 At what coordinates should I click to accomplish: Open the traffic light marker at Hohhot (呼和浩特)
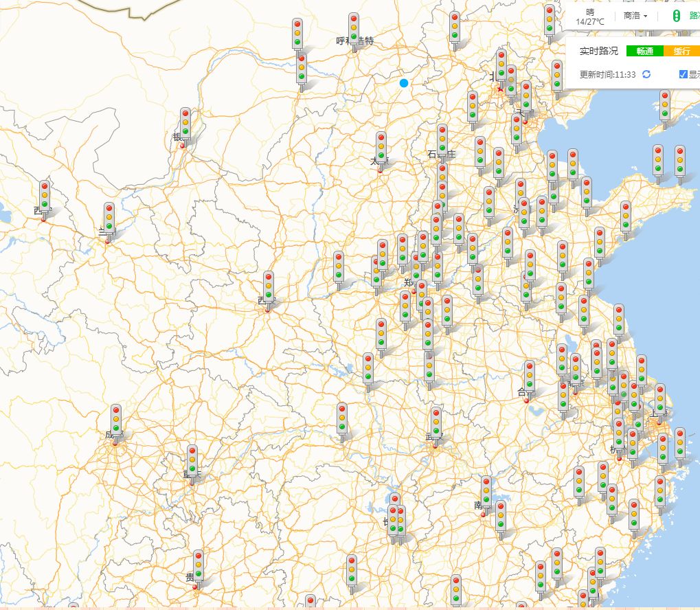354,32
